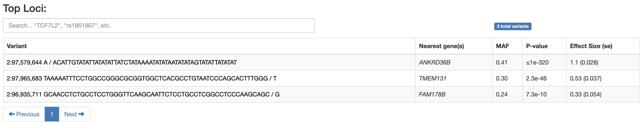Click the ≤1e-320 P-value cell

[x=537, y=63]
